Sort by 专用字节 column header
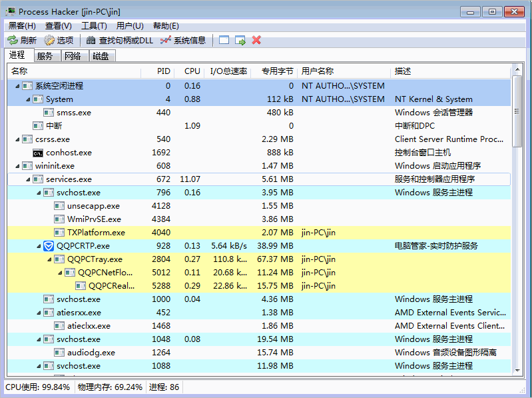 click(x=274, y=71)
